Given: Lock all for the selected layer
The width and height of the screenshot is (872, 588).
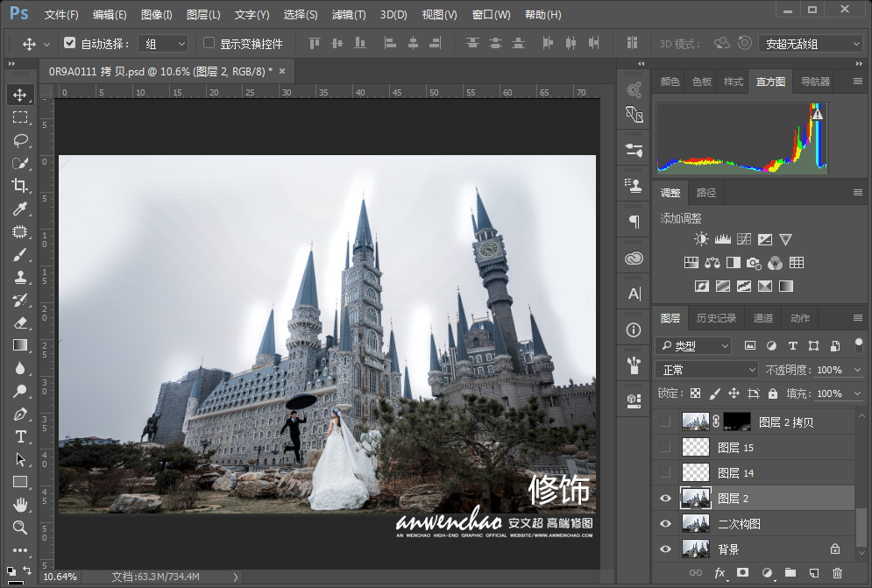Looking at the screenshot, I should (x=773, y=393).
